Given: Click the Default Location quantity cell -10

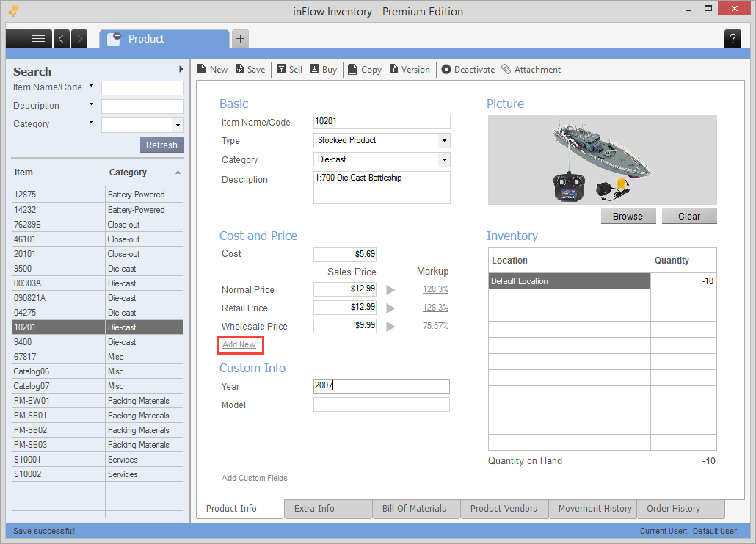Looking at the screenshot, I should [x=683, y=281].
